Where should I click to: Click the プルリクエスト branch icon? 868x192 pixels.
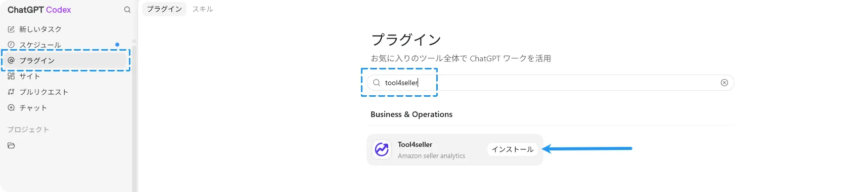coord(11,92)
